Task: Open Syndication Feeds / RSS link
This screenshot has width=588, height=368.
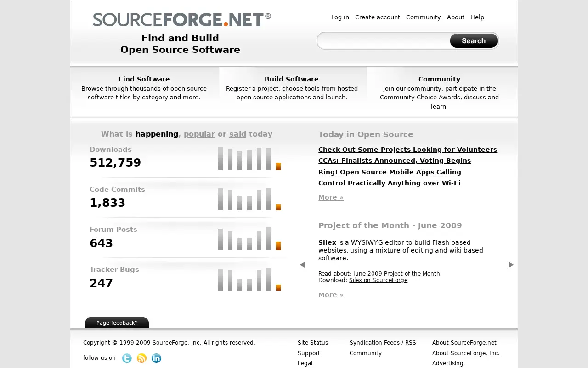Action: click(x=383, y=343)
